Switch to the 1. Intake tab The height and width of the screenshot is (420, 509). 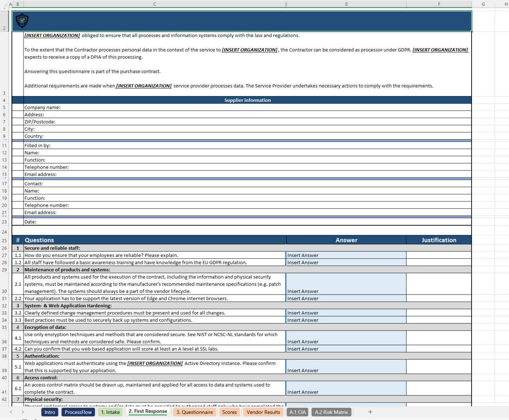click(110, 412)
